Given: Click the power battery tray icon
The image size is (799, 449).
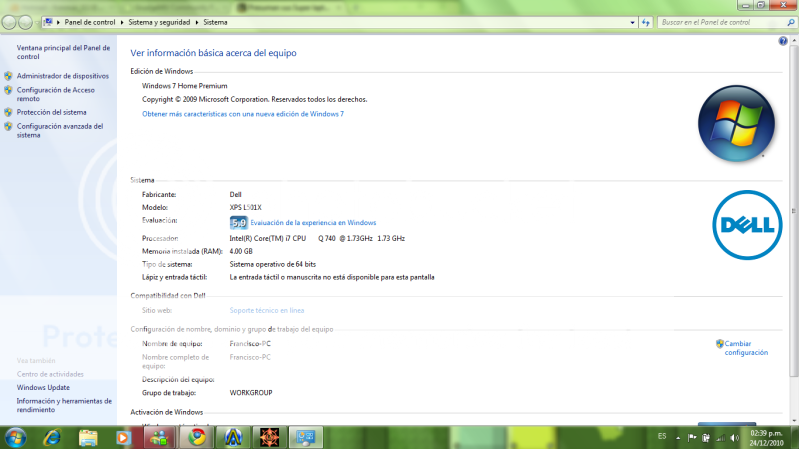Looking at the screenshot, I should pos(706,438).
